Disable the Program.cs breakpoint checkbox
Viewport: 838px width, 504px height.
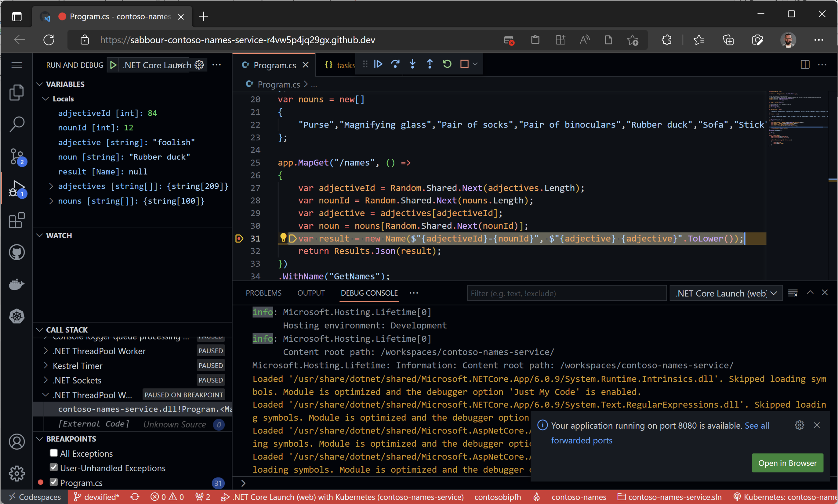point(54,482)
